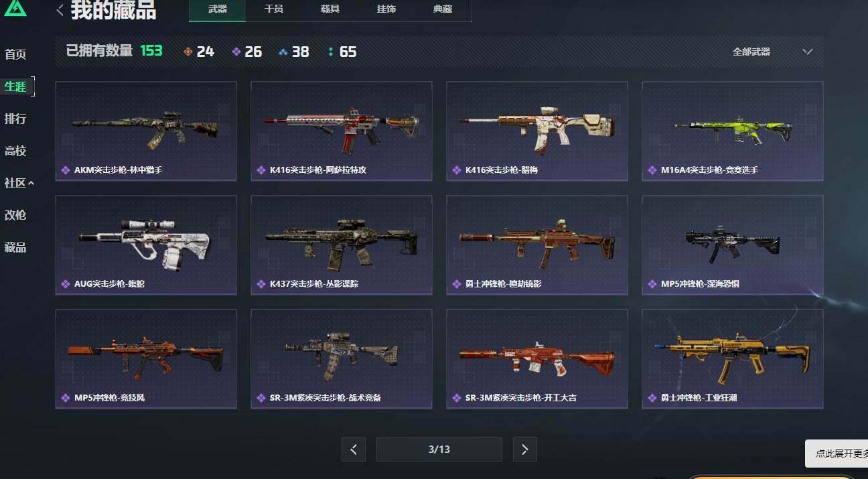The width and height of the screenshot is (868, 479).
Task: Expand the 社区 sidebar submenu
Action: click(19, 183)
